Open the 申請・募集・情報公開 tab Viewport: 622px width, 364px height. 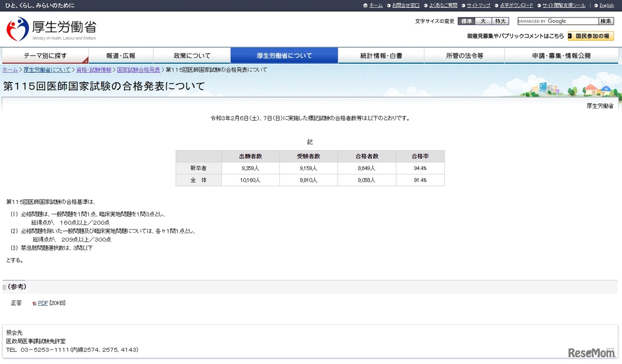pyautogui.click(x=561, y=56)
